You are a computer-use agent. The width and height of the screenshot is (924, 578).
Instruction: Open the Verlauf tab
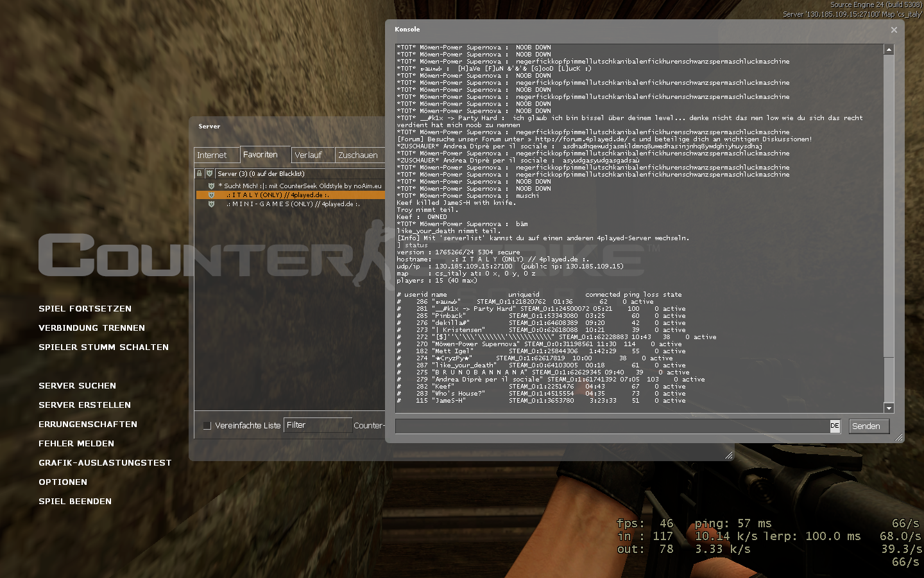[313, 155]
